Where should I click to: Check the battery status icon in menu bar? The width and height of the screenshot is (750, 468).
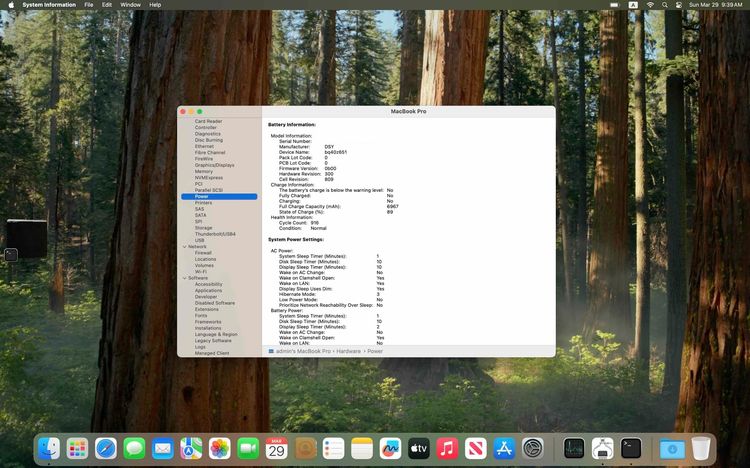click(x=615, y=5)
